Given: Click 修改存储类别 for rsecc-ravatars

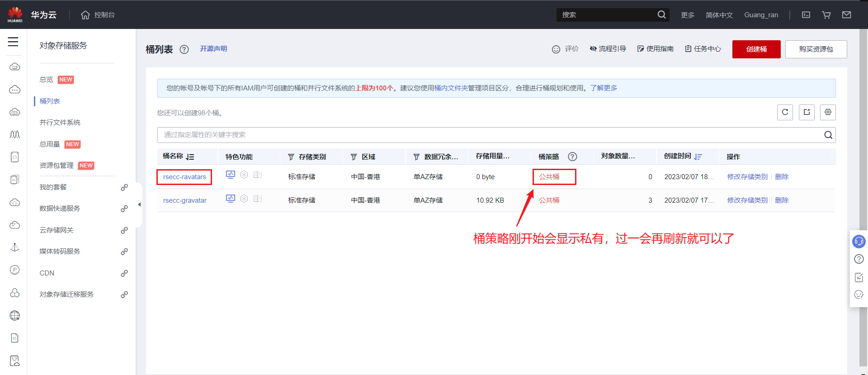Looking at the screenshot, I should (747, 177).
